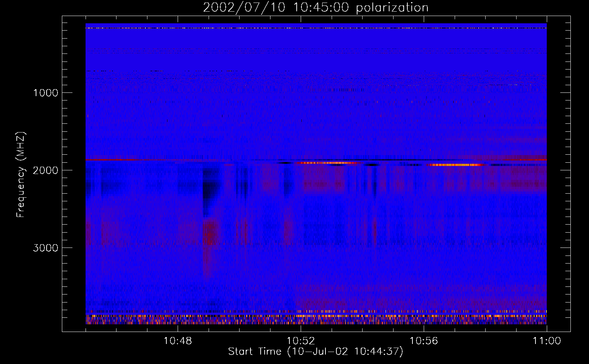The width and height of the screenshot is (589, 364).
Task: Click the 10:52 time tick label
Action: (301, 341)
